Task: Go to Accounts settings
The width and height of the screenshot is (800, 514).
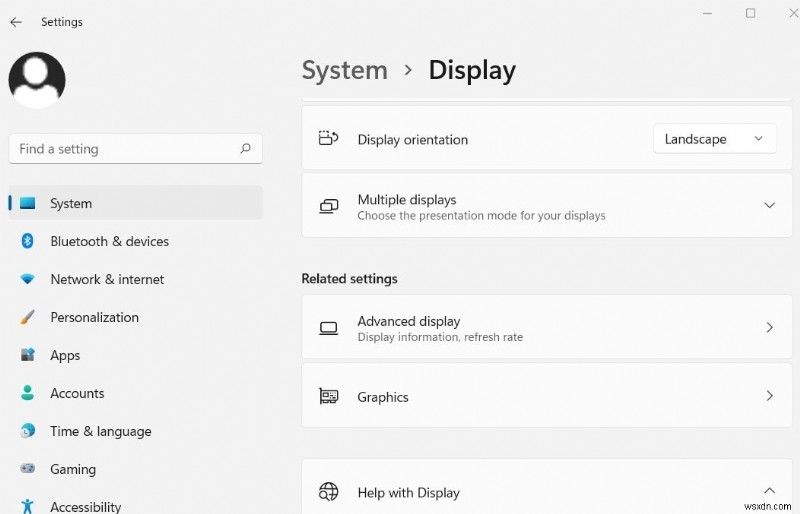Action: point(77,393)
